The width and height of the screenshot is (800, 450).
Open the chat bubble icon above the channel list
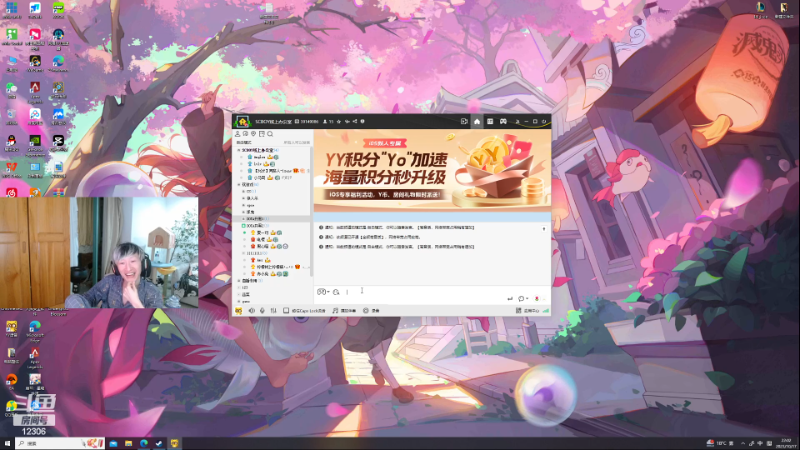[245, 134]
